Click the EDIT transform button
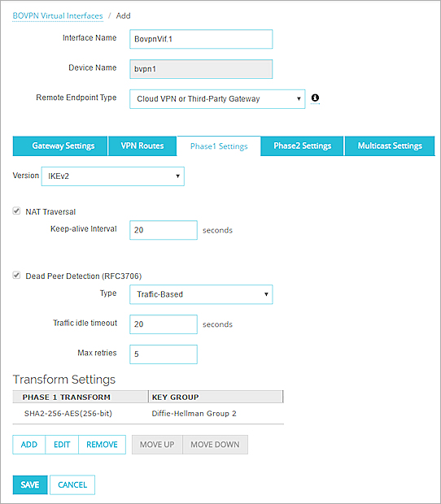 (62, 445)
